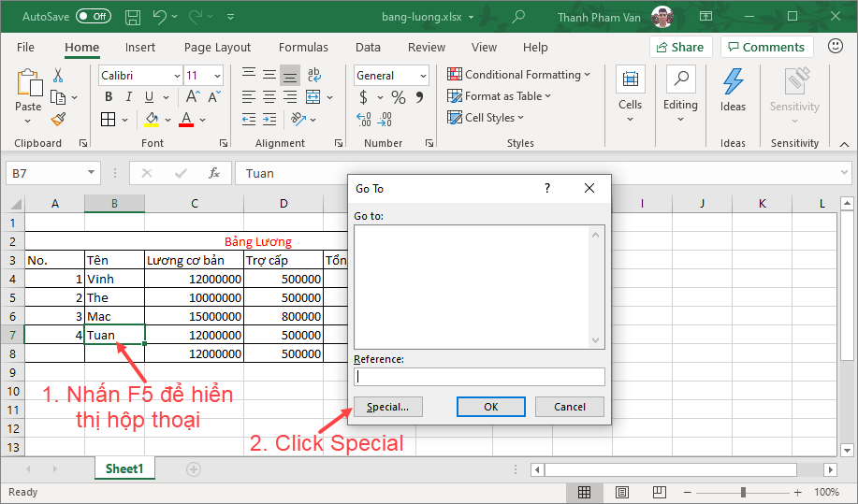This screenshot has height=504, width=858.
Task: Click the Cut scissors icon
Action: pos(58,75)
